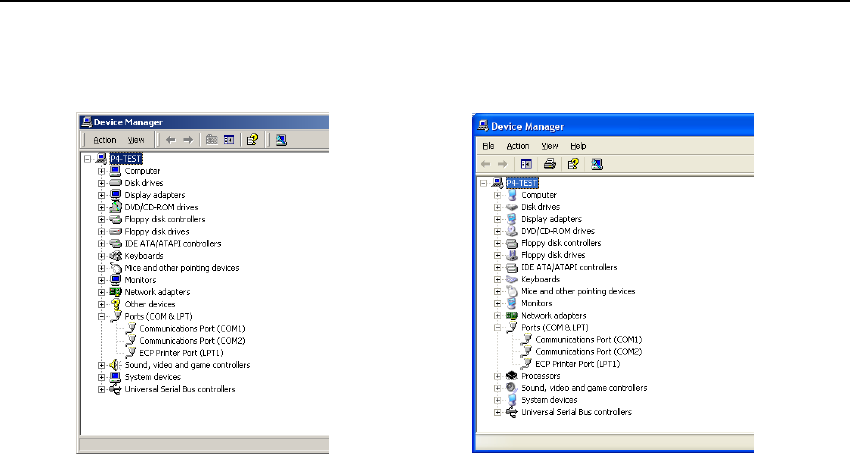The width and height of the screenshot is (850, 454).
Task: Click Forward arrow in right window toolbar
Action: (x=503, y=164)
